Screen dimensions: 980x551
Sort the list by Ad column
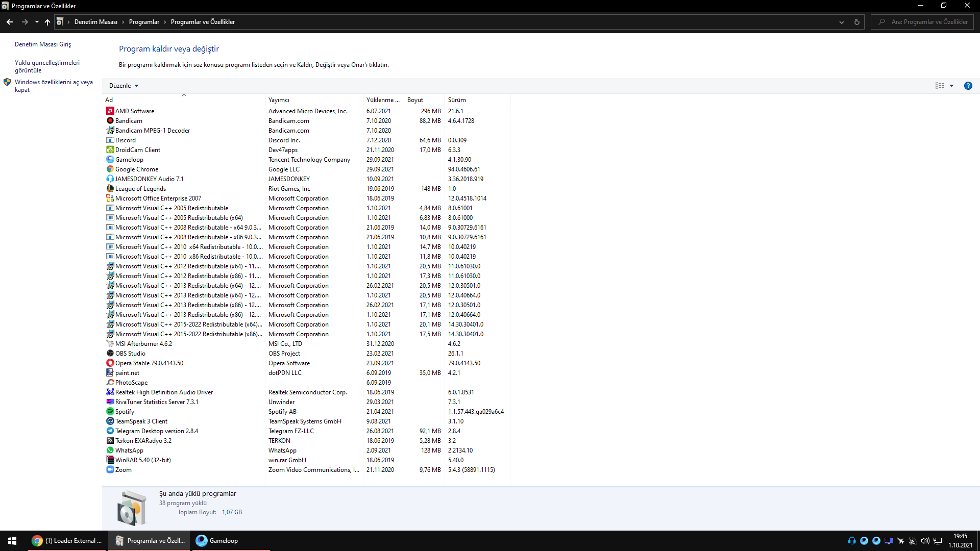[184, 99]
